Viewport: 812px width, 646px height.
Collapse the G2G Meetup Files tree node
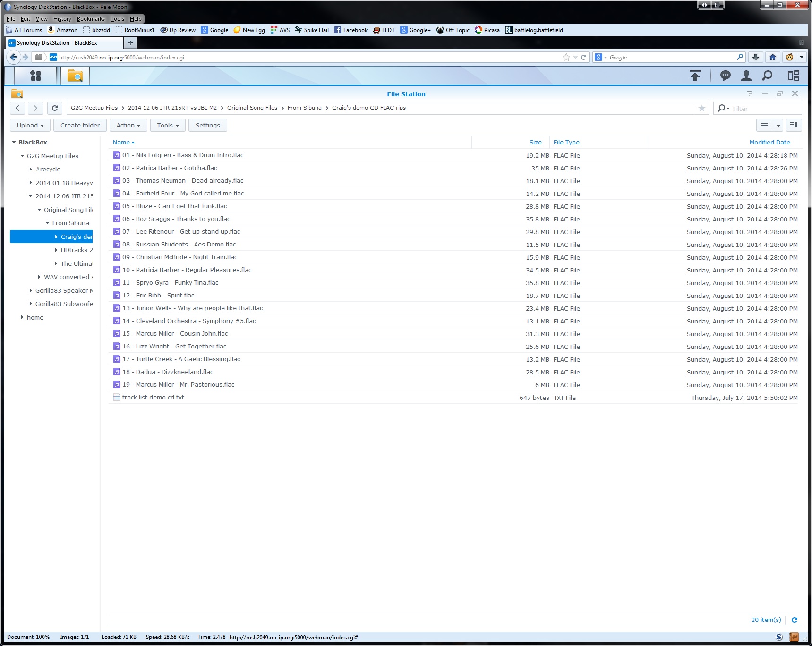click(x=22, y=156)
